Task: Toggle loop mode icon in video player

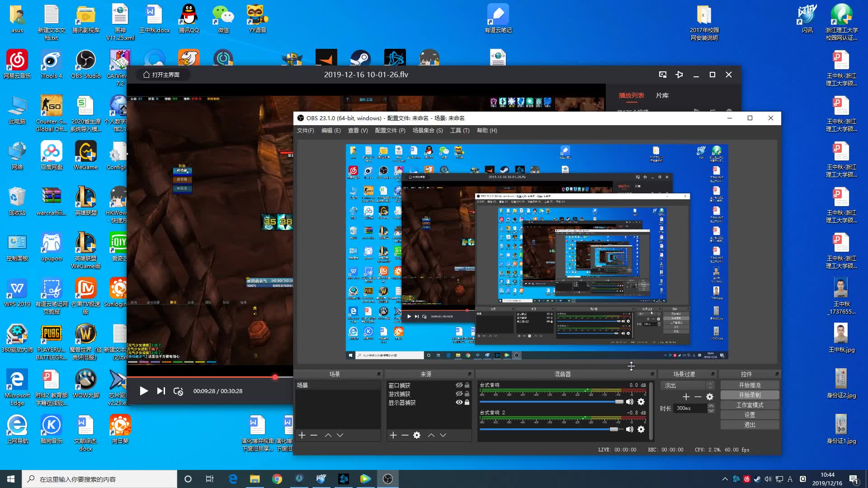Action: point(178,391)
